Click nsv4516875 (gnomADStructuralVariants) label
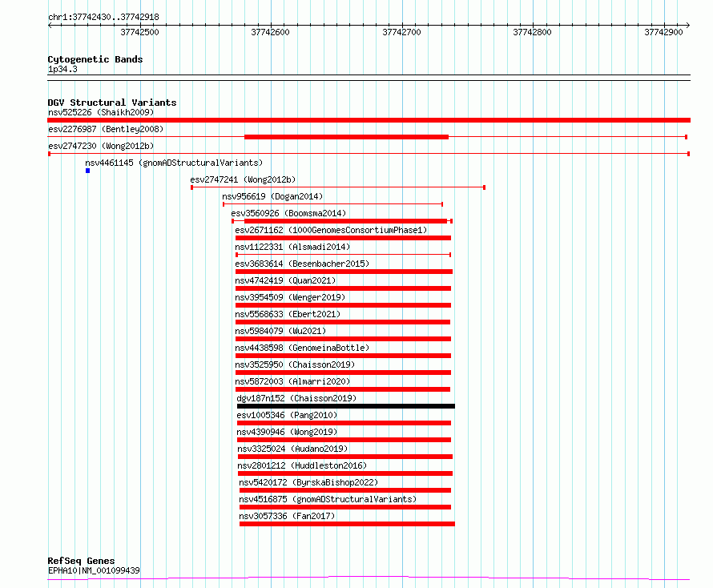Viewport: 713px width, 588px height. 328,499
